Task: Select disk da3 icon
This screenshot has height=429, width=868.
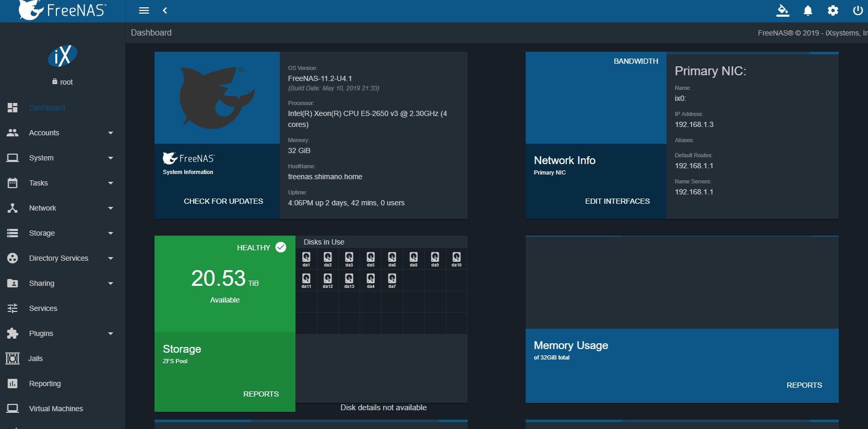Action: (x=349, y=259)
